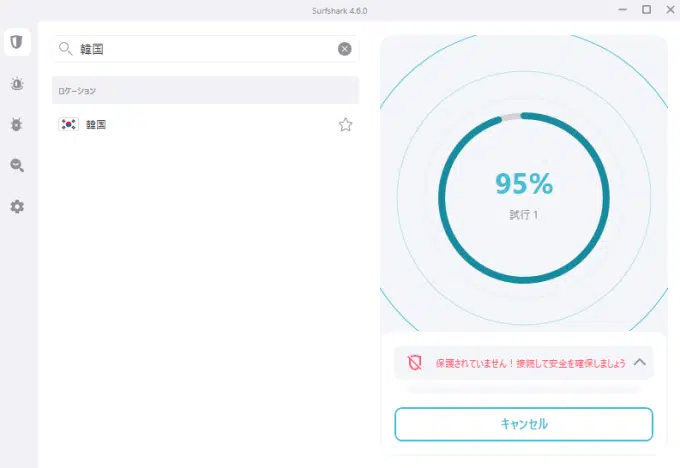This screenshot has width=680, height=468.
Task: Expand the unprotected status chevron
Action: pyautogui.click(x=640, y=362)
